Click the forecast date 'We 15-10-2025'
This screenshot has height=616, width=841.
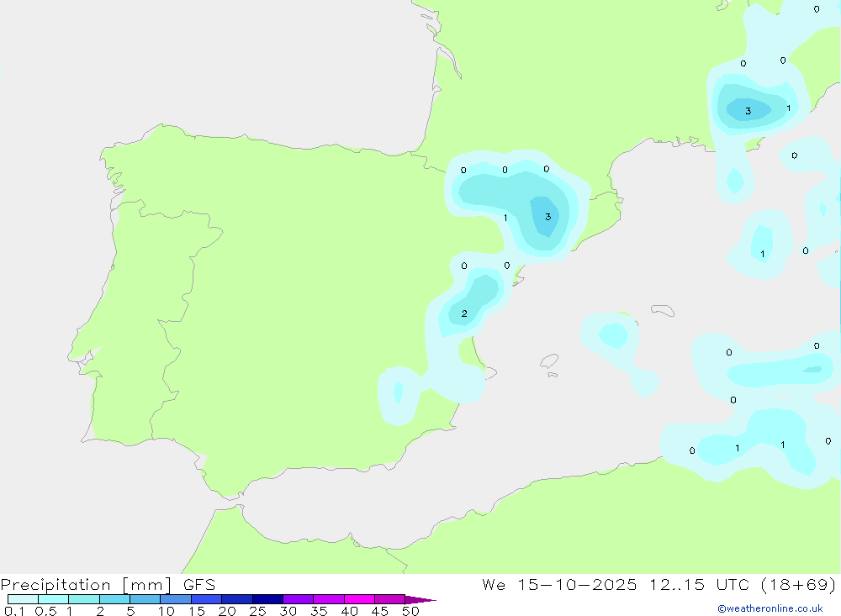pyautogui.click(x=559, y=584)
